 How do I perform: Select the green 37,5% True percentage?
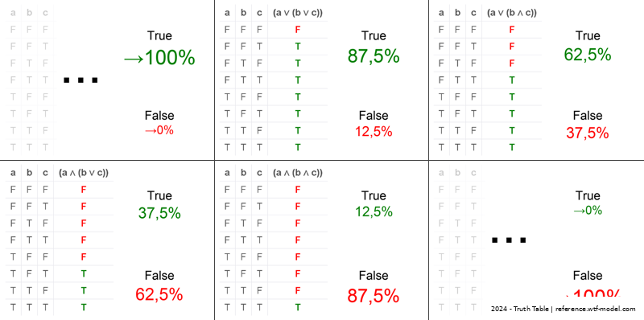[x=159, y=213]
